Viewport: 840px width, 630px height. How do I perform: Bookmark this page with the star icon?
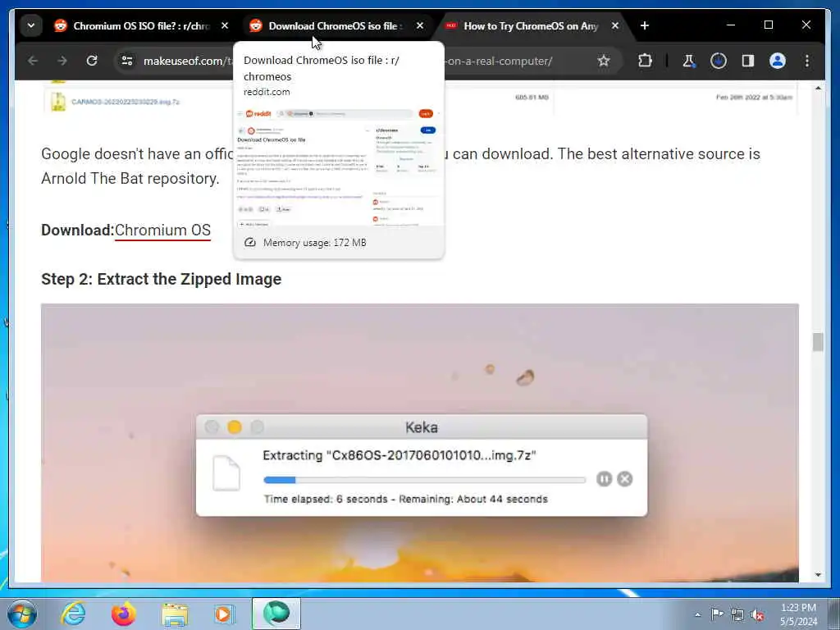coord(604,61)
